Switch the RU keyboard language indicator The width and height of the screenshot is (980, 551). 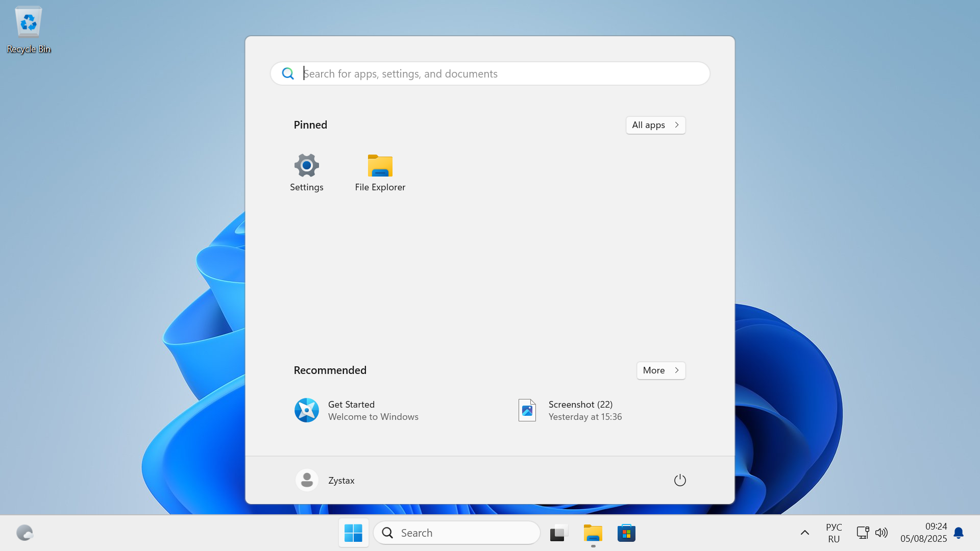point(834,533)
